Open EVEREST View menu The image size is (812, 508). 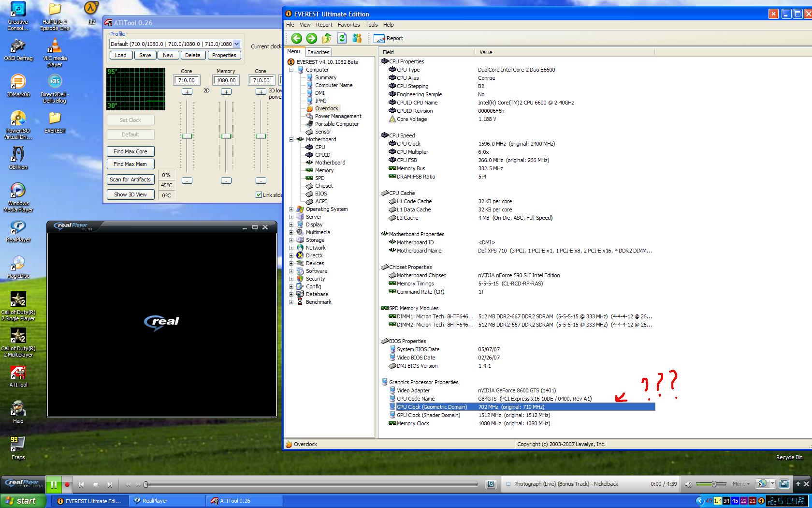(x=305, y=25)
